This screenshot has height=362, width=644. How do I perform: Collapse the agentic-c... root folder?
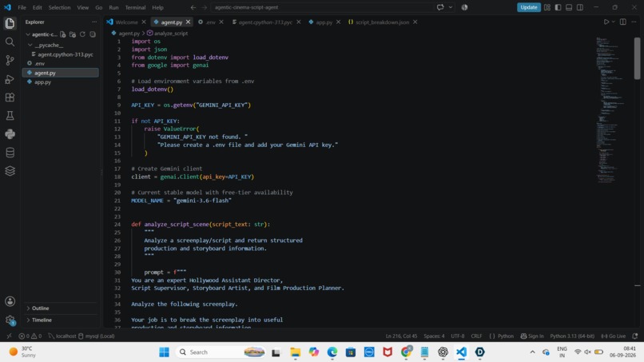(28, 34)
